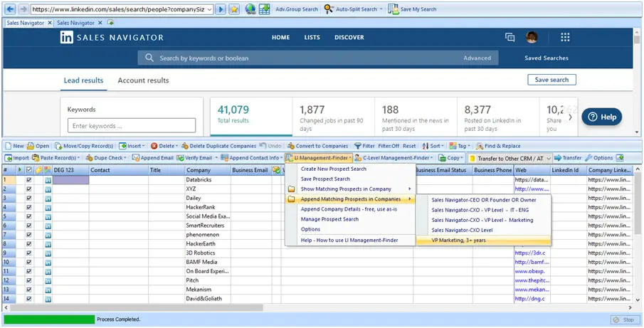
Task: Click the blue go arrow beside URL
Action: (x=221, y=9)
